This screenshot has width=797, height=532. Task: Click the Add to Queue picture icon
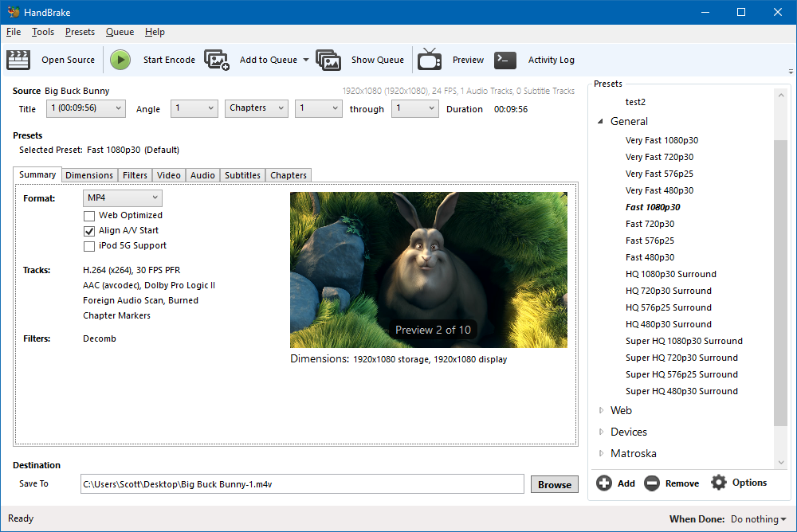(217, 60)
